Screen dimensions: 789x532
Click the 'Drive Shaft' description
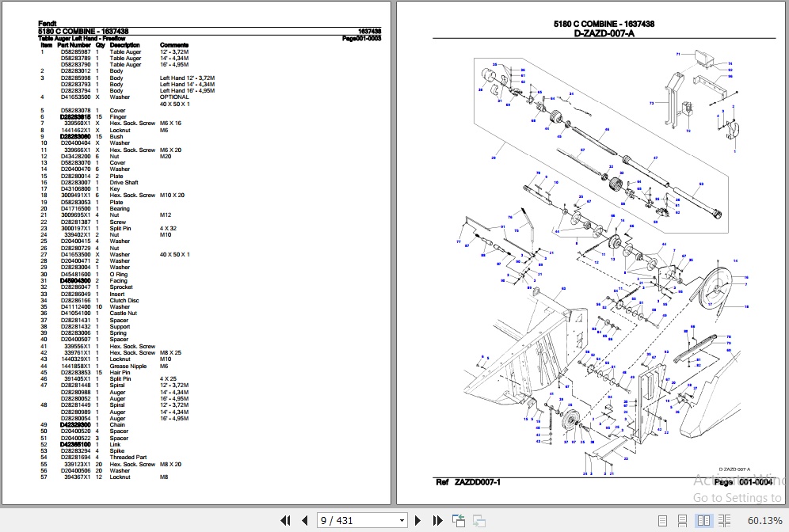click(124, 183)
